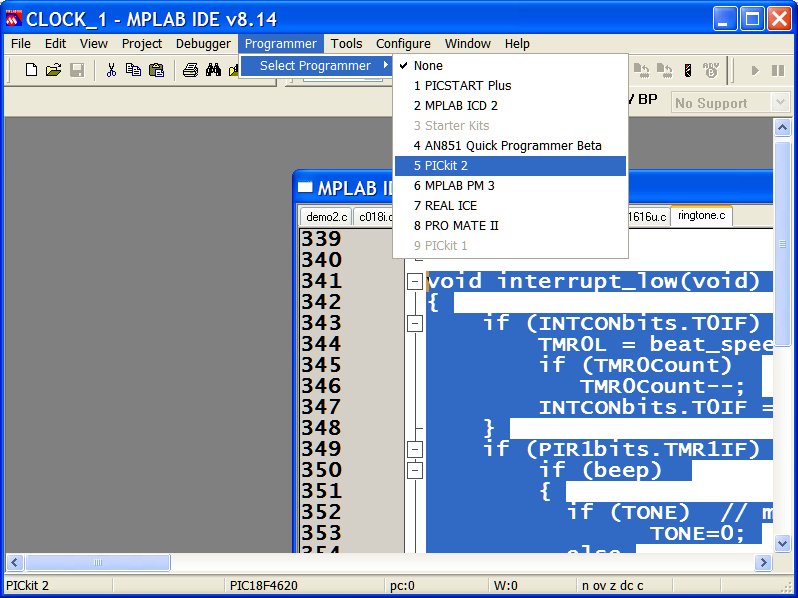
Task: Click the 'TMR0Count--;' code line
Action: click(662, 386)
